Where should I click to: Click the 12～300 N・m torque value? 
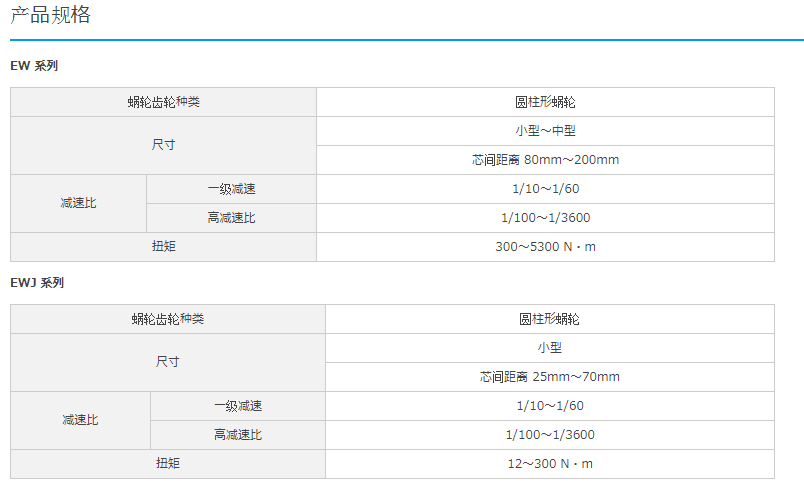pos(550,464)
